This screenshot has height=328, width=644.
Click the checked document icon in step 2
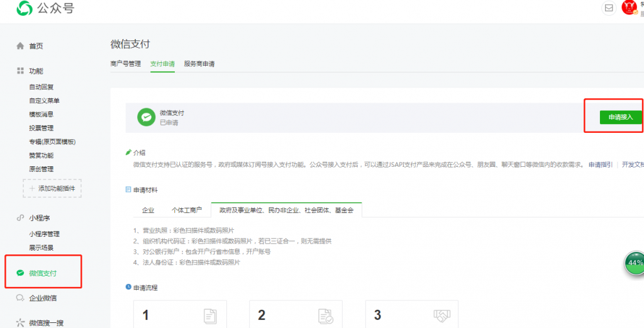325,316
